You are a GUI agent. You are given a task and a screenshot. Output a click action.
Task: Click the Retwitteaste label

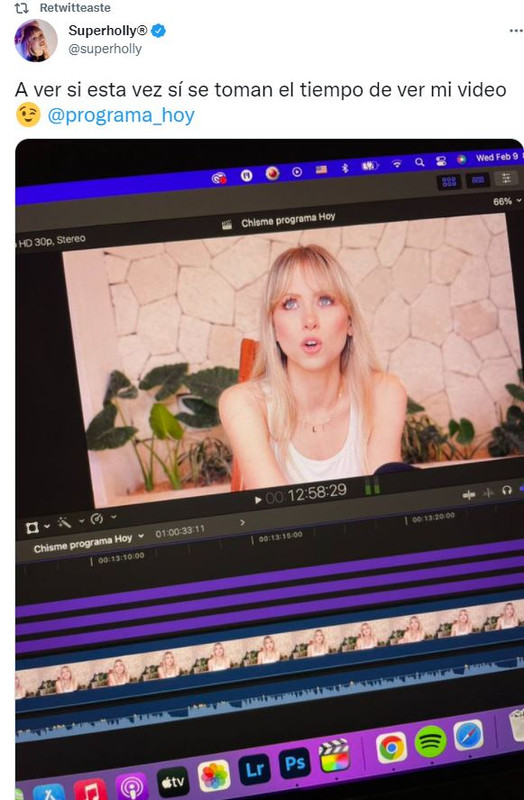pyautogui.click(x=75, y=8)
